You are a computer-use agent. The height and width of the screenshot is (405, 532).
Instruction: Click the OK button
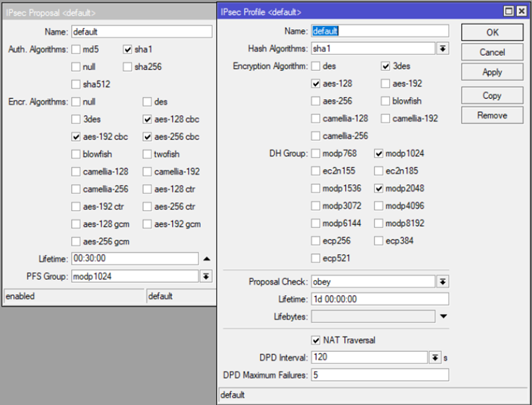coord(492,32)
